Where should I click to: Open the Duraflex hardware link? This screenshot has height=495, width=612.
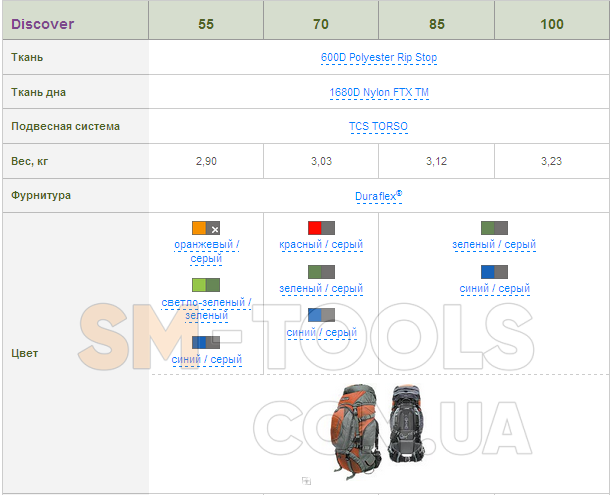[x=378, y=196]
